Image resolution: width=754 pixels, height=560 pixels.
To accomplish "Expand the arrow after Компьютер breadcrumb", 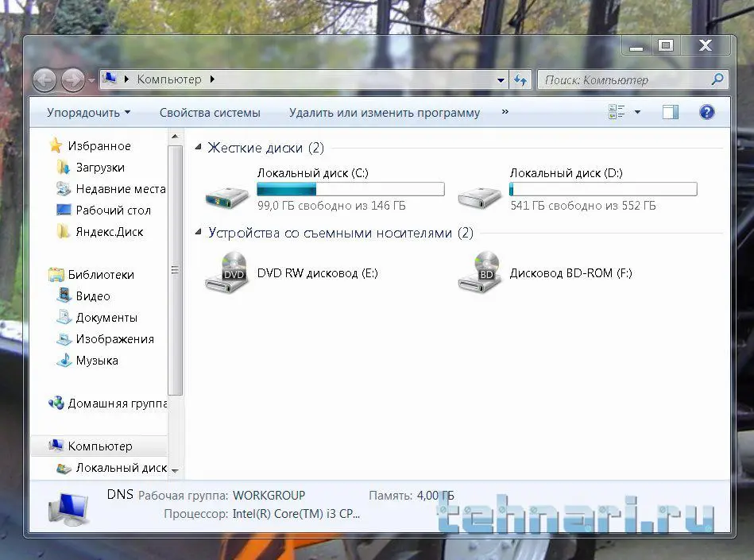I will pos(213,79).
